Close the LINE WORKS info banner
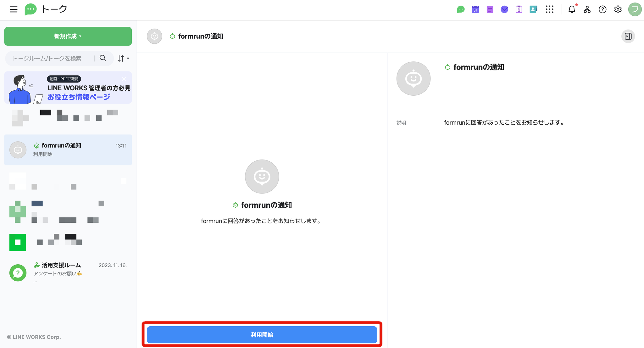Image resolution: width=644 pixels, height=348 pixels. pos(124,79)
